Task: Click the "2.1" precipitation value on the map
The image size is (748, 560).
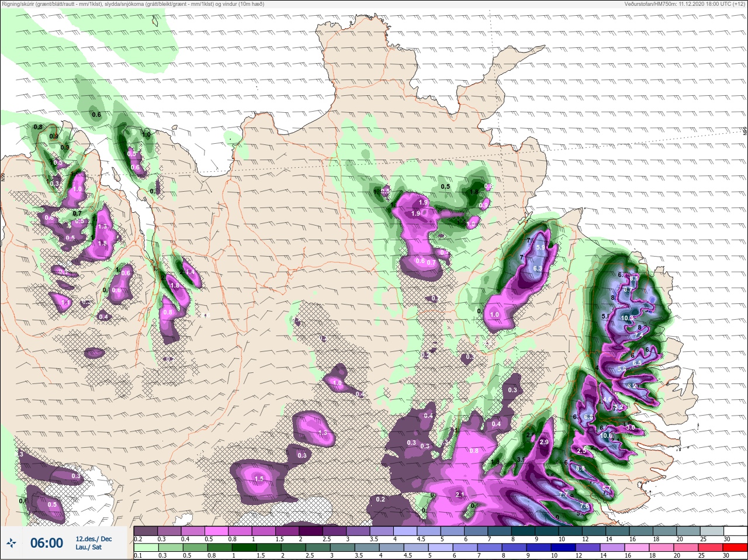Action: click(x=460, y=495)
